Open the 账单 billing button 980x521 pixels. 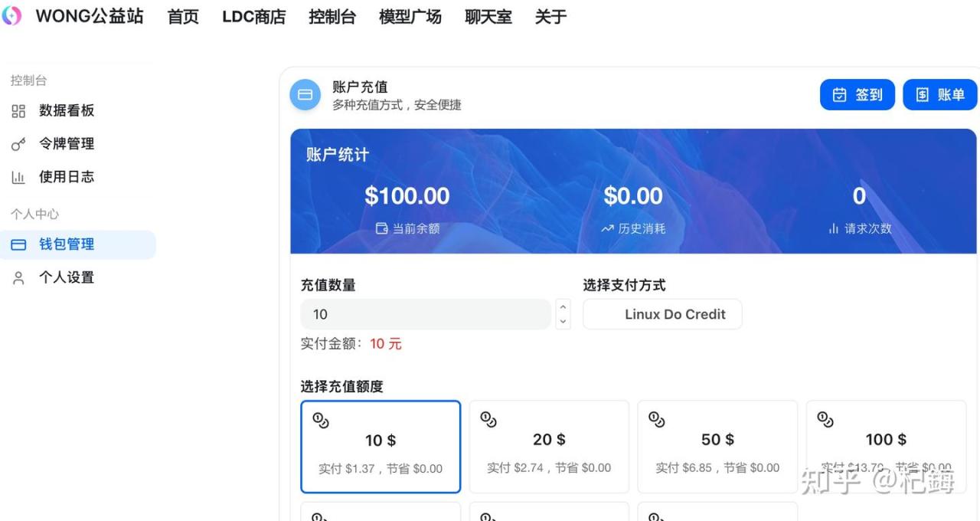[940, 94]
